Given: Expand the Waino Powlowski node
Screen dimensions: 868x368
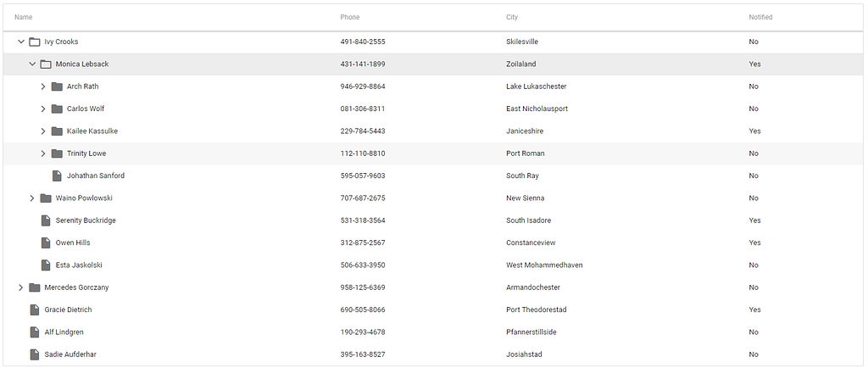Looking at the screenshot, I should click(32, 198).
